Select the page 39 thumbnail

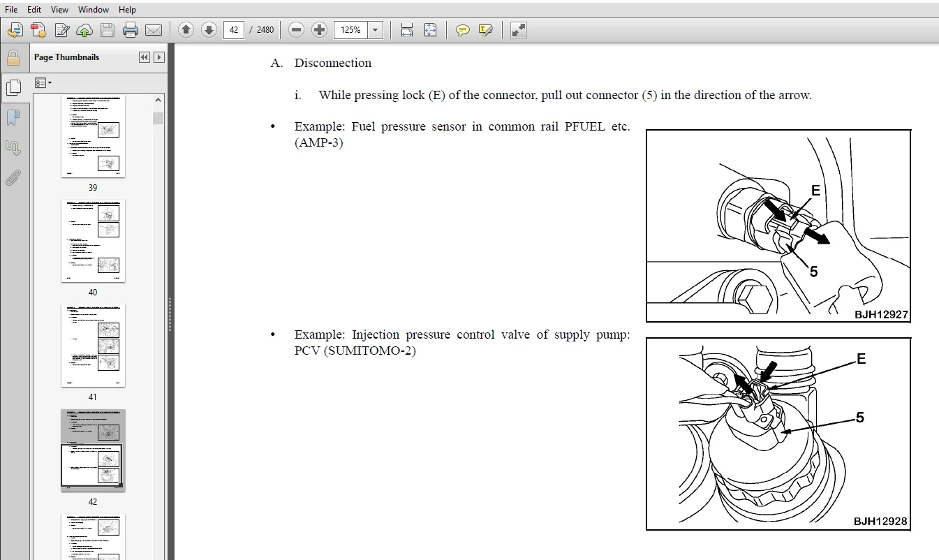[93, 137]
